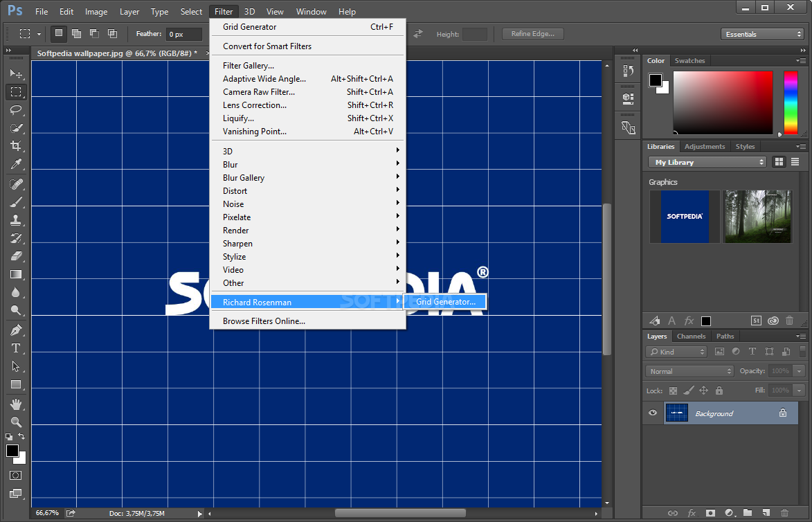The width and height of the screenshot is (812, 522).
Task: Click the horizontal canvas scrollbar
Action: pos(400,513)
